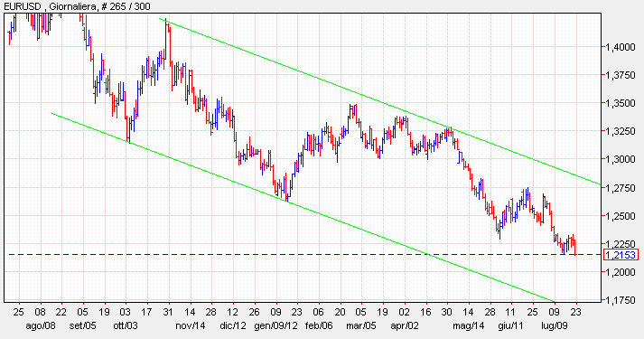
Task: Click the 1,2250 price axis label
Action: point(621,244)
